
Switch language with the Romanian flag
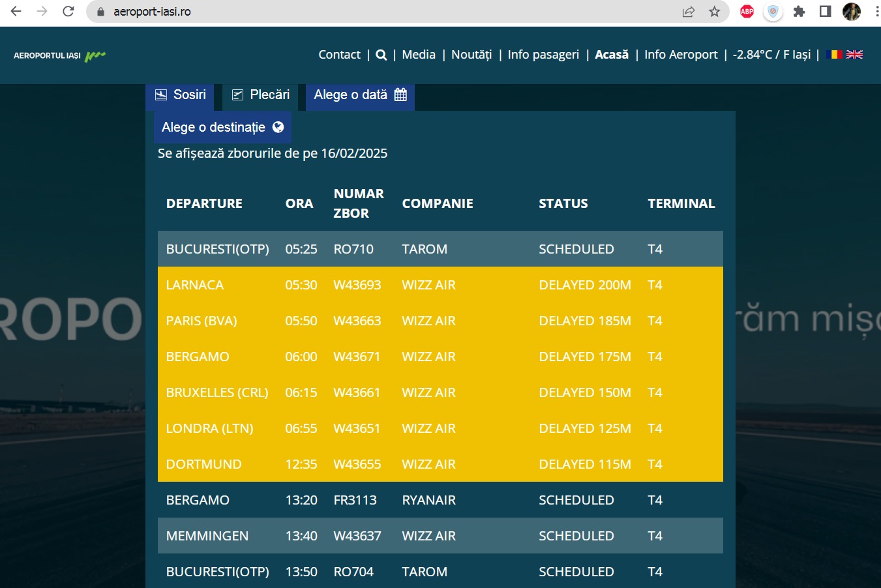click(x=834, y=55)
